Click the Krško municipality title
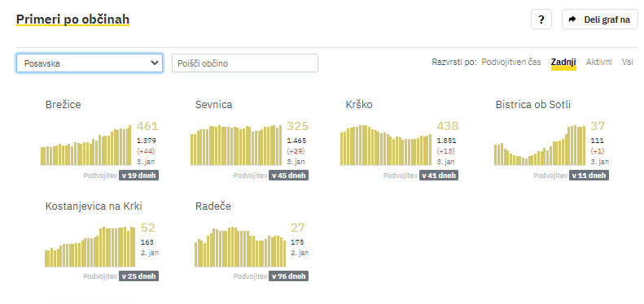The image size is (644, 304). coord(359,105)
